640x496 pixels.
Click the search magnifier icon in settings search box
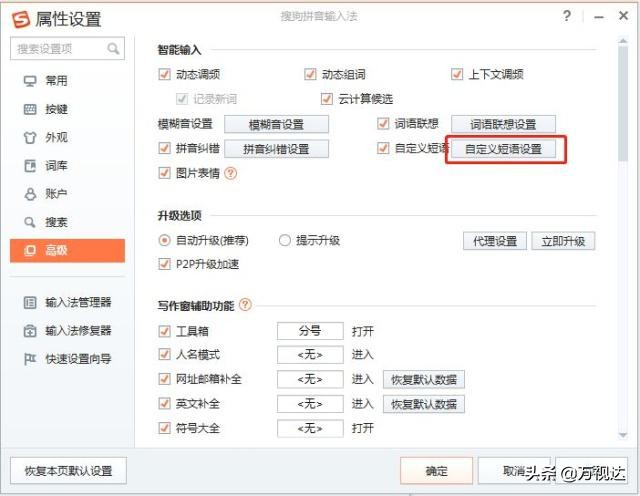point(113,49)
